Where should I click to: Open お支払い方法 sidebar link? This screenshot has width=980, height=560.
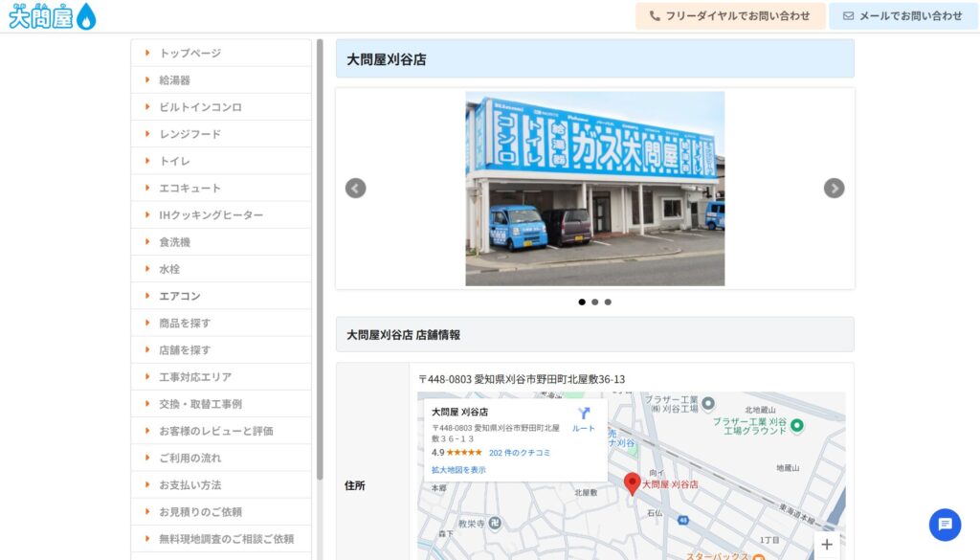tap(221, 484)
